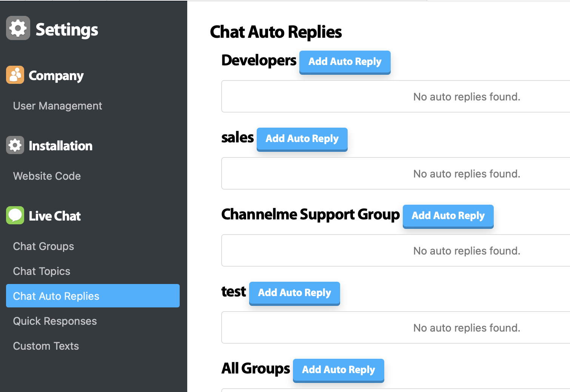
Task: Click the All Groups heading
Action: pyautogui.click(x=256, y=368)
